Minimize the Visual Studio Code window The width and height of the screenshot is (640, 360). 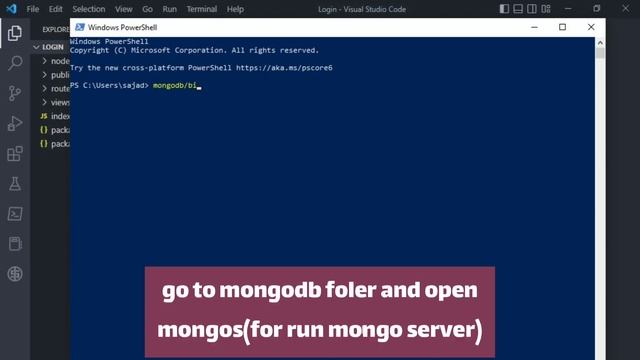[568, 9]
